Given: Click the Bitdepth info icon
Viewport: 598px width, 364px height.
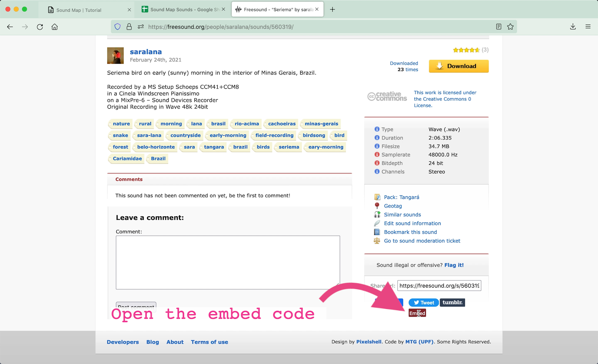Looking at the screenshot, I should pyautogui.click(x=377, y=163).
